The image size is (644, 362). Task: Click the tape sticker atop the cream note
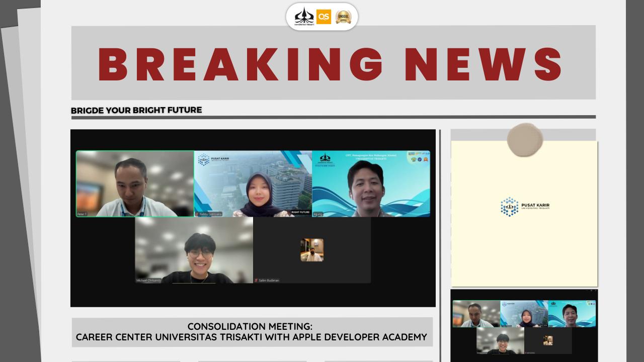(x=525, y=140)
